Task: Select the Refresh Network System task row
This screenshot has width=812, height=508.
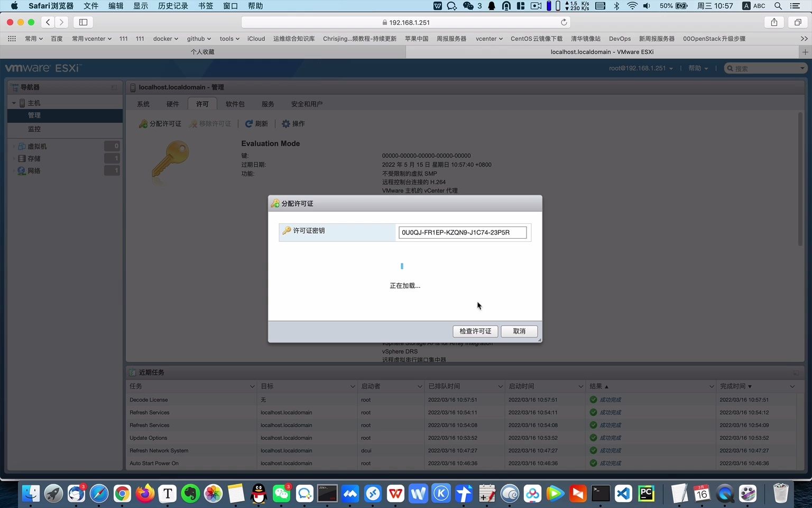Action: click(462, 451)
